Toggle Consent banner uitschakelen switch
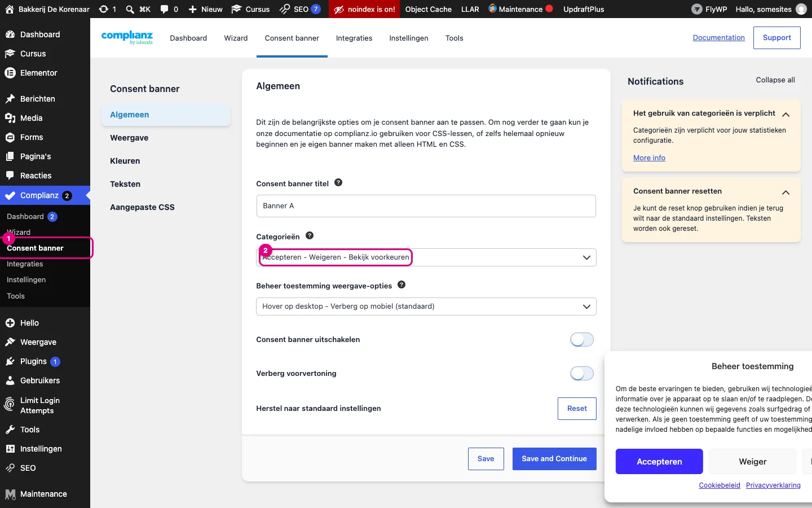 click(582, 339)
